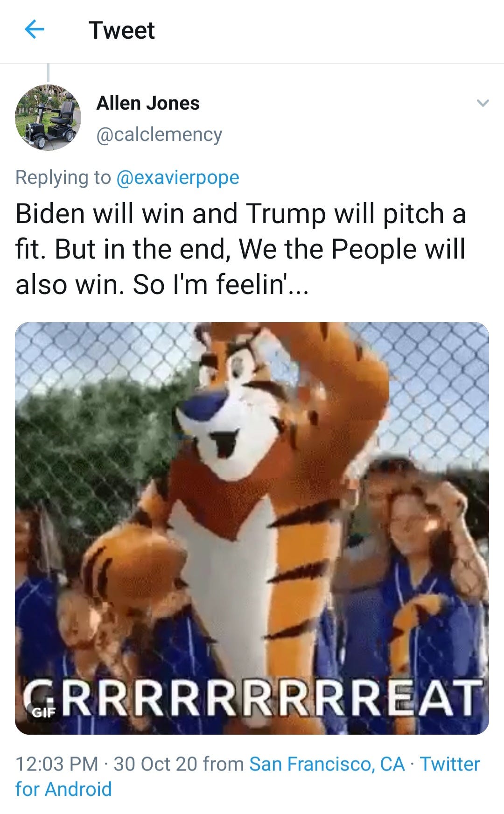This screenshot has height=814, width=504.
Task: Click the thread connector line above avatar
Action: point(48,73)
